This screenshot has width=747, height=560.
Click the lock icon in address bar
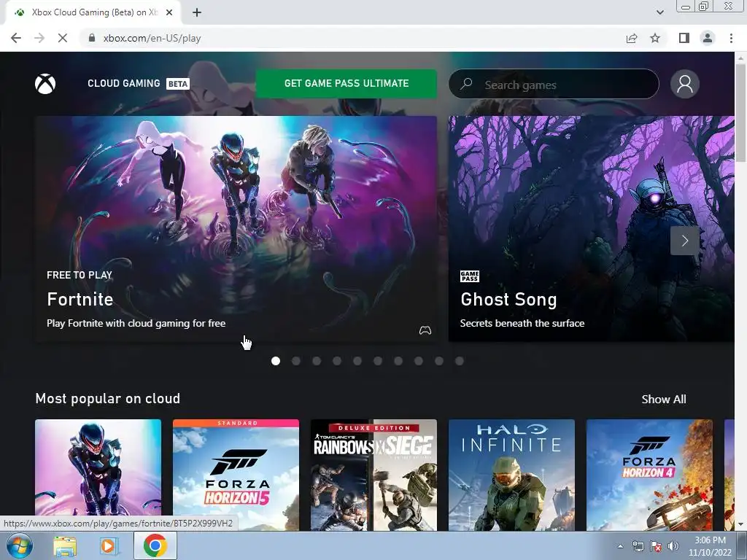[92, 38]
